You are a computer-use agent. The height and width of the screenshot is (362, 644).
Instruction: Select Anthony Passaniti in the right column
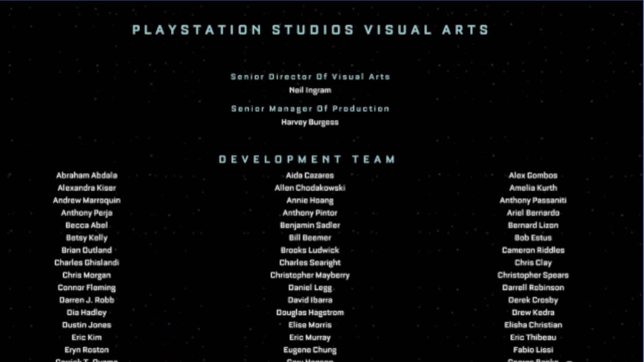click(x=533, y=200)
